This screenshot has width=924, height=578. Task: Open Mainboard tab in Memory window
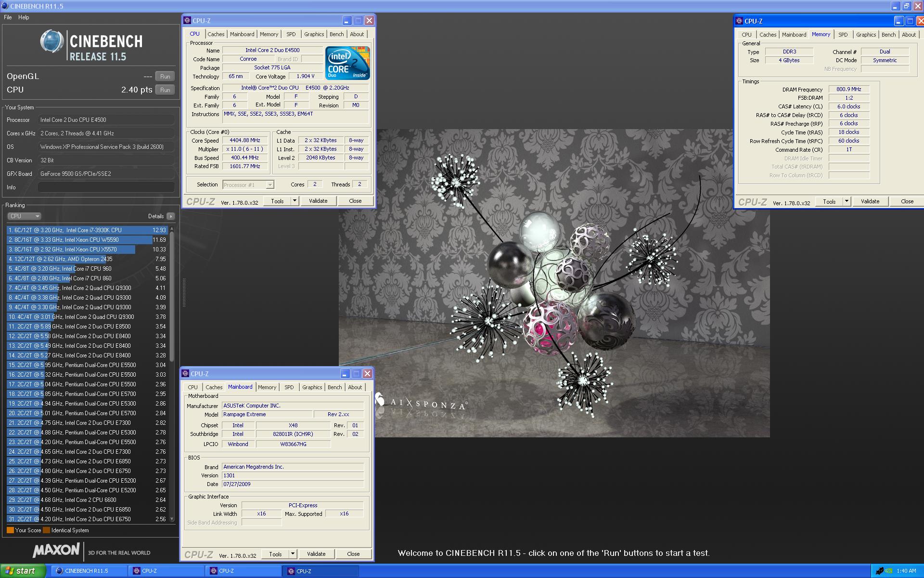click(x=794, y=35)
